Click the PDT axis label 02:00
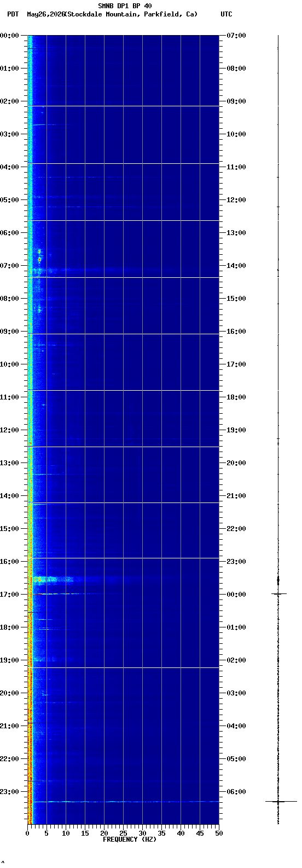The width and height of the screenshot is (302, 868). 9,101
